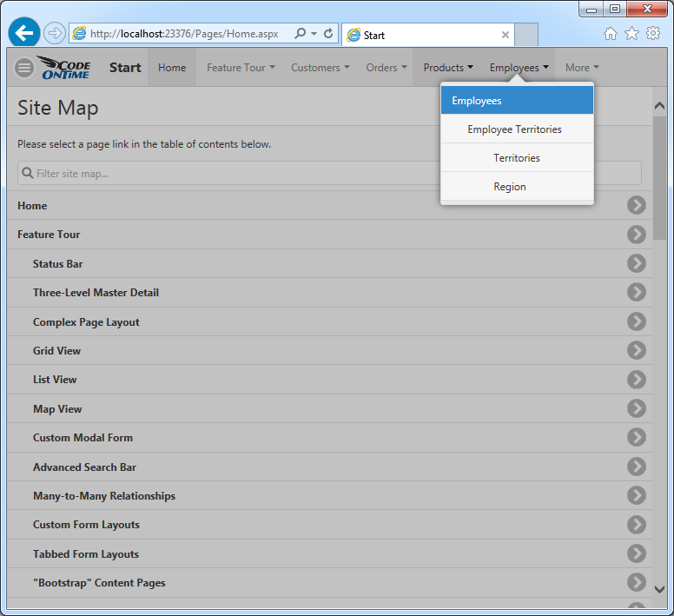This screenshot has height=616, width=674.
Task: Click the browser forward arrow
Action: (55, 33)
